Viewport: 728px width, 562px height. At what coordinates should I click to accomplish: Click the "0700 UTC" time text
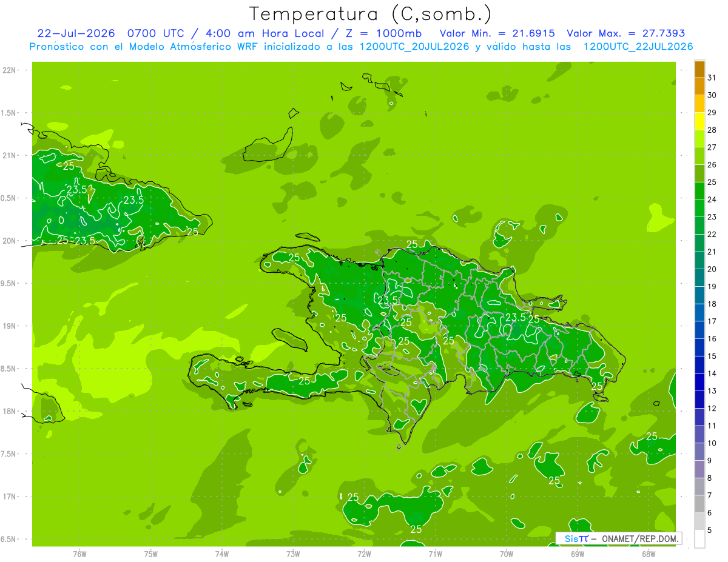pyautogui.click(x=155, y=33)
